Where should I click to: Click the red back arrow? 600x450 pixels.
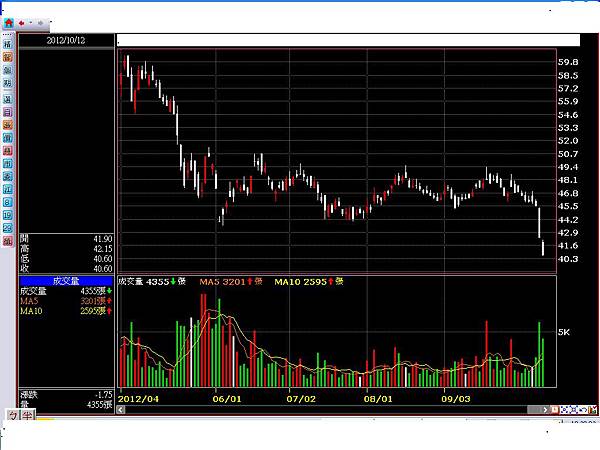point(21,23)
